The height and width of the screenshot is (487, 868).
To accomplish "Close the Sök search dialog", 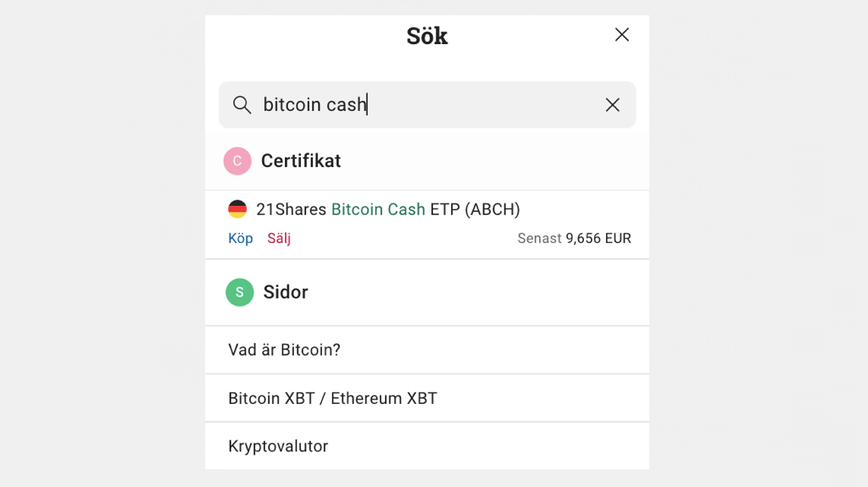I will (x=622, y=35).
